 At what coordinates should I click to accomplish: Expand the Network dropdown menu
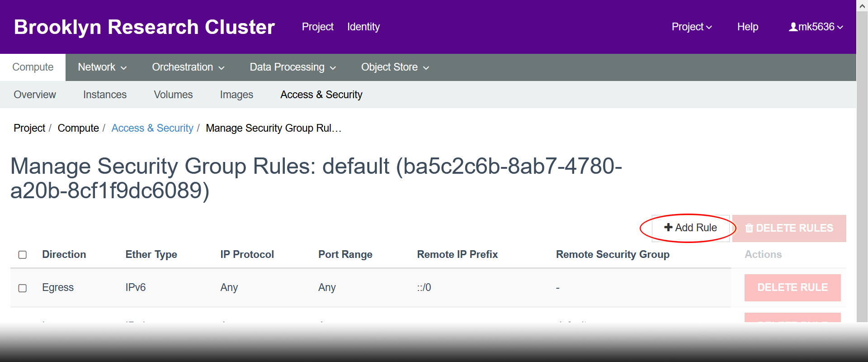(102, 67)
